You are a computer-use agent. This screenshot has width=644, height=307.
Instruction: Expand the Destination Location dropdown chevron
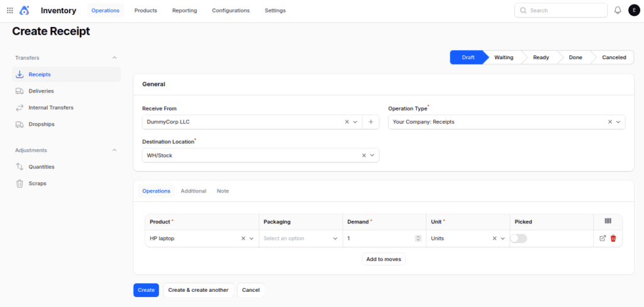pyautogui.click(x=372, y=155)
